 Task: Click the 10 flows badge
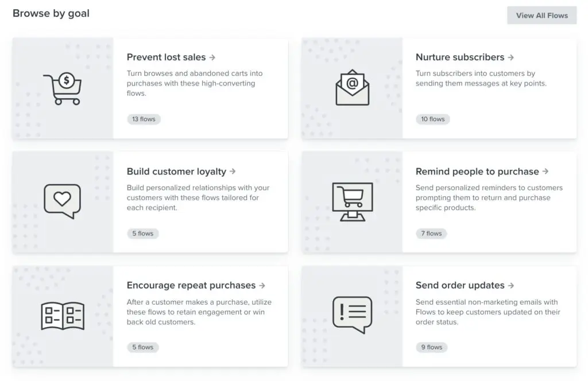(x=432, y=119)
